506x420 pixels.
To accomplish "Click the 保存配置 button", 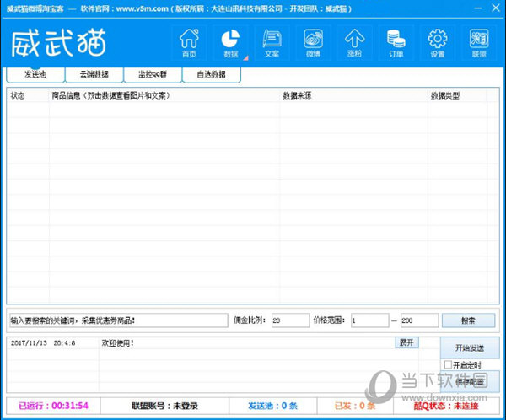I will (470, 381).
